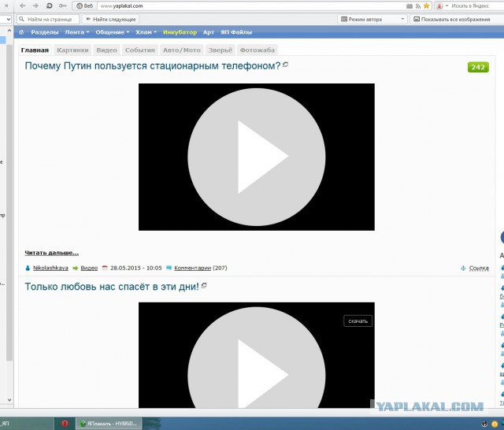Click the Ссылка permalink
The width and height of the screenshot is (504, 430).
(x=479, y=268)
